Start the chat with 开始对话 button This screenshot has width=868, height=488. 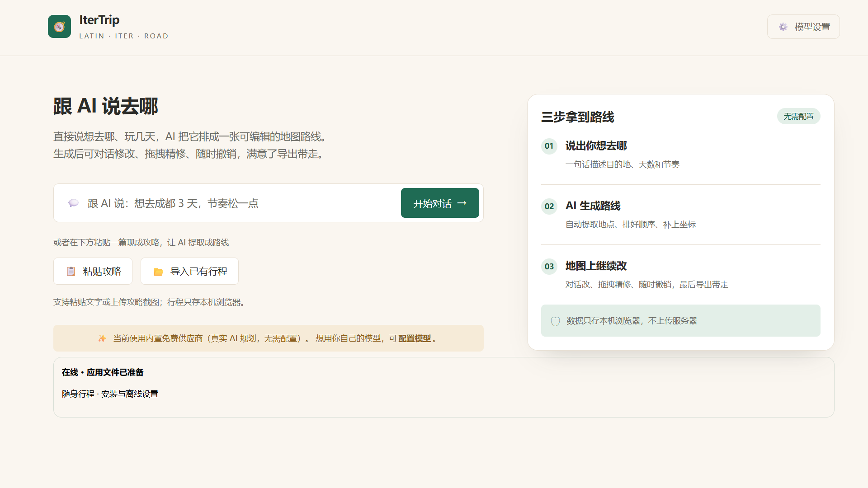pyautogui.click(x=440, y=203)
